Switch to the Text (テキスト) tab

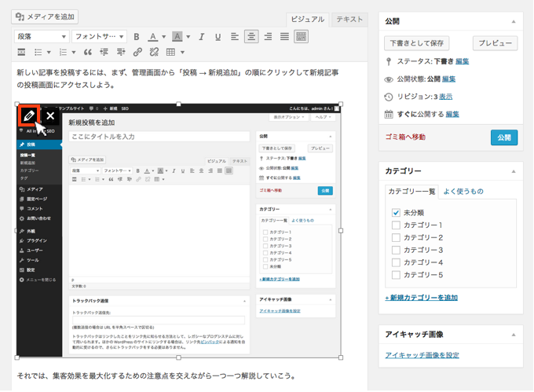349,20
